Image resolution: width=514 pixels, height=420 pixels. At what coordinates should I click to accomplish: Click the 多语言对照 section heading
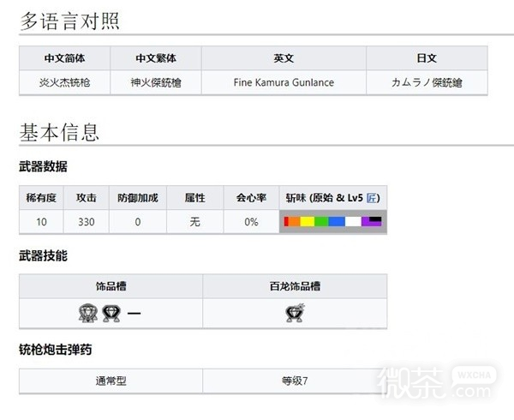point(70,21)
